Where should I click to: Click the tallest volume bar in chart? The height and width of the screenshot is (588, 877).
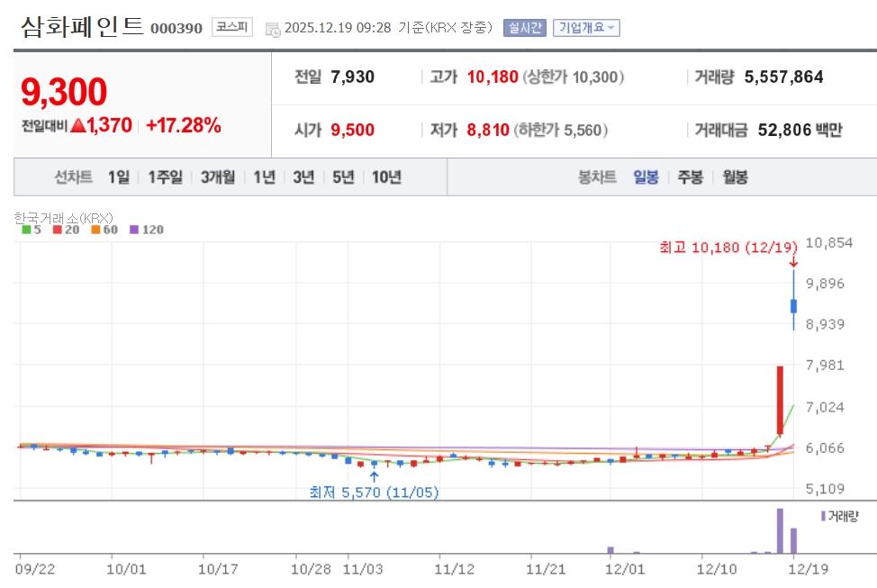tap(780, 531)
